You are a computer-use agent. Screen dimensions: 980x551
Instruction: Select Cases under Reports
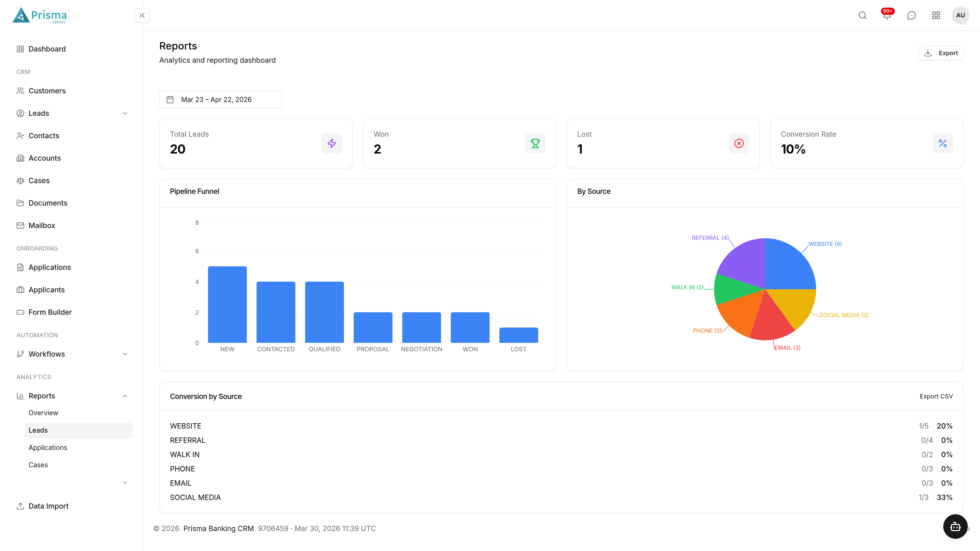pyautogui.click(x=78, y=465)
